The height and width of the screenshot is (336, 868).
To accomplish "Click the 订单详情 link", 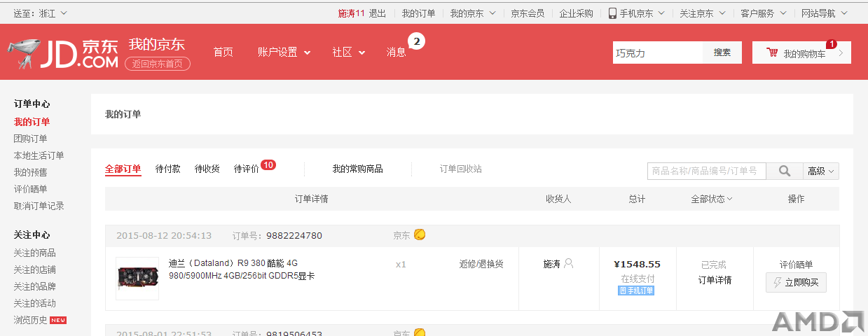I will point(715,280).
